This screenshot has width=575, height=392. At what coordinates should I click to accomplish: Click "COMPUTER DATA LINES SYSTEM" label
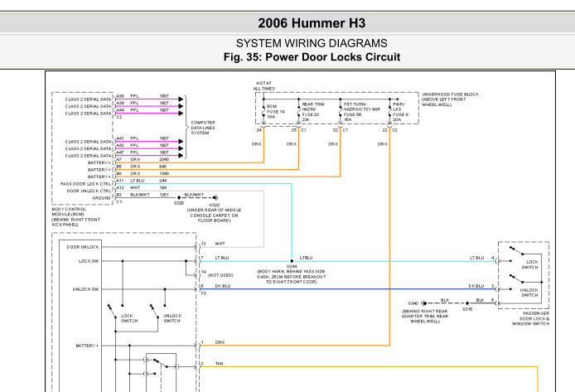tap(203, 128)
